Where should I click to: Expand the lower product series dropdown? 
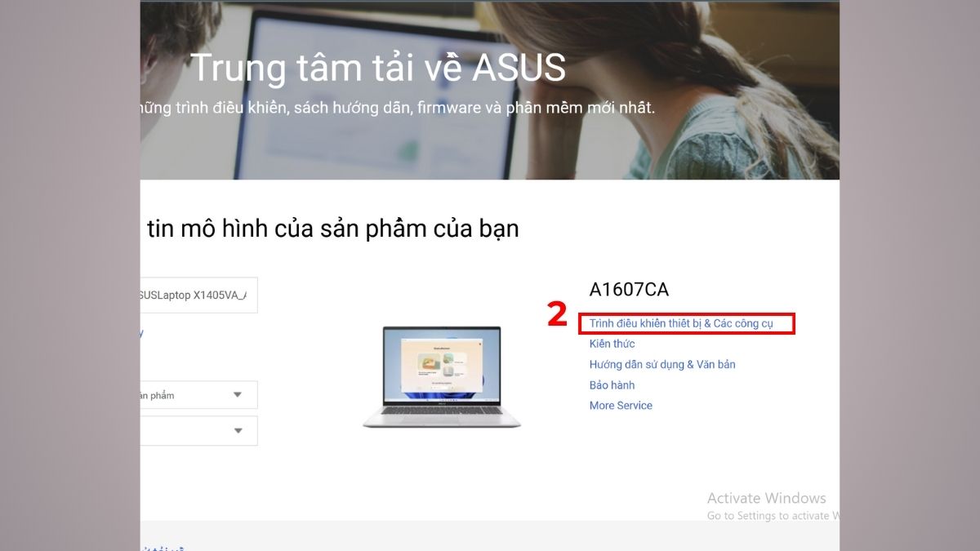point(238,430)
